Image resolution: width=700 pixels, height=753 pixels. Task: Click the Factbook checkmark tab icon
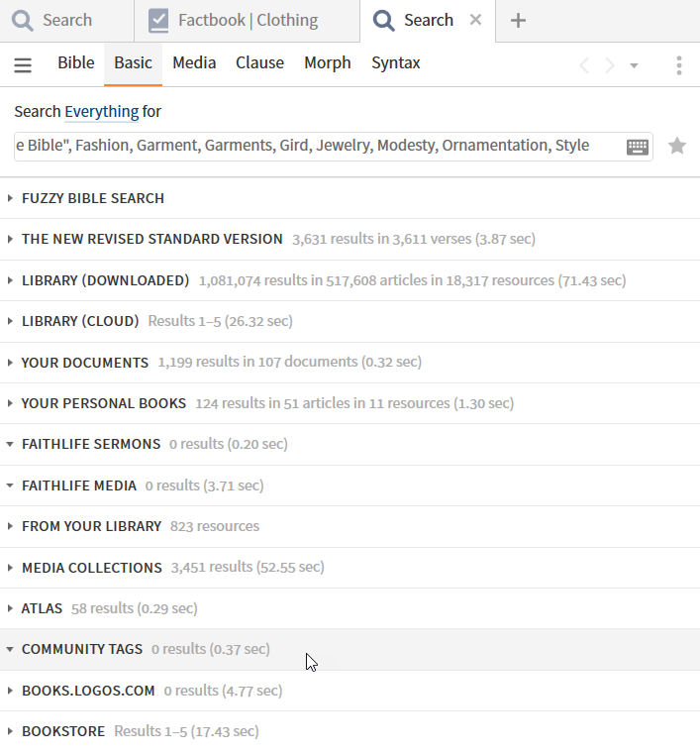pyautogui.click(x=158, y=21)
